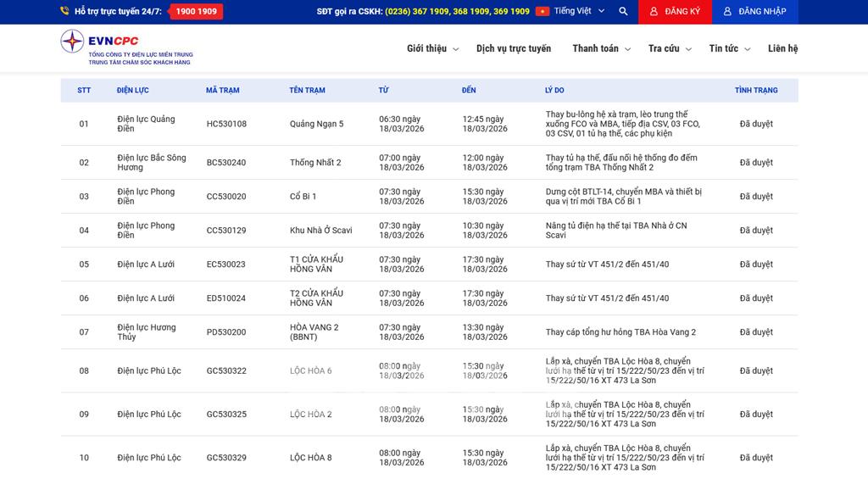Viewport: 868px width, 479px height.
Task: Expand the Giới thiệu menu
Action: click(x=432, y=49)
